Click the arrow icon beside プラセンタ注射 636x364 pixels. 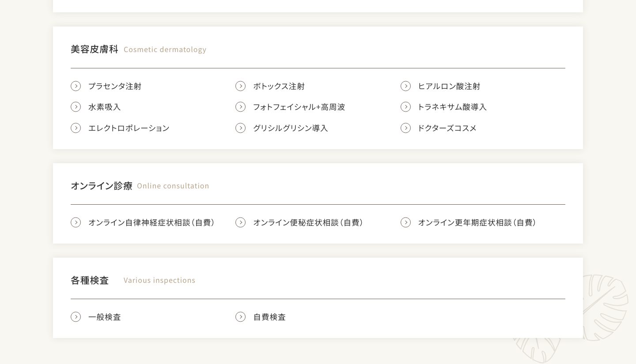(76, 86)
